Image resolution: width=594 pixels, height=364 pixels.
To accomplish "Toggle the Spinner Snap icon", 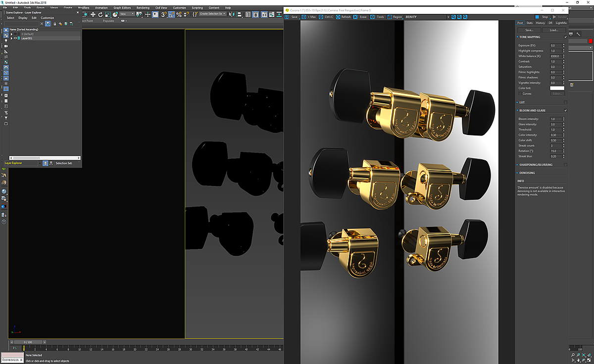I will (x=186, y=14).
